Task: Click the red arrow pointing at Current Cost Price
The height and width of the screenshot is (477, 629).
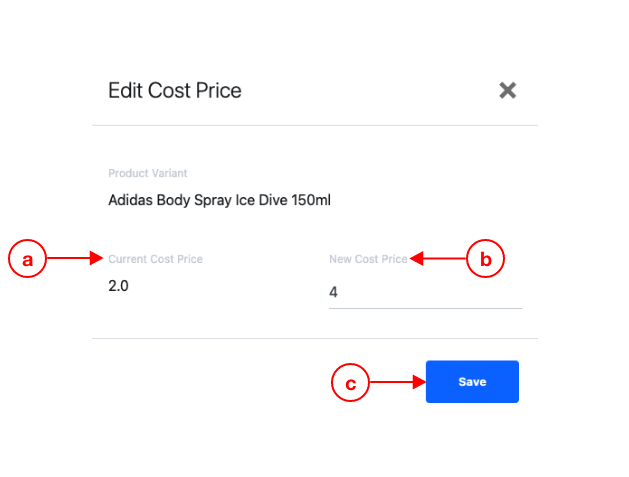Action: (75, 258)
